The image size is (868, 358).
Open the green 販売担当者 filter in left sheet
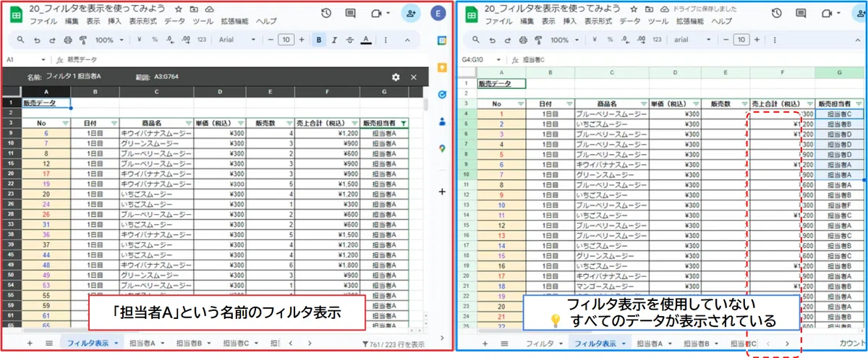pyautogui.click(x=403, y=123)
